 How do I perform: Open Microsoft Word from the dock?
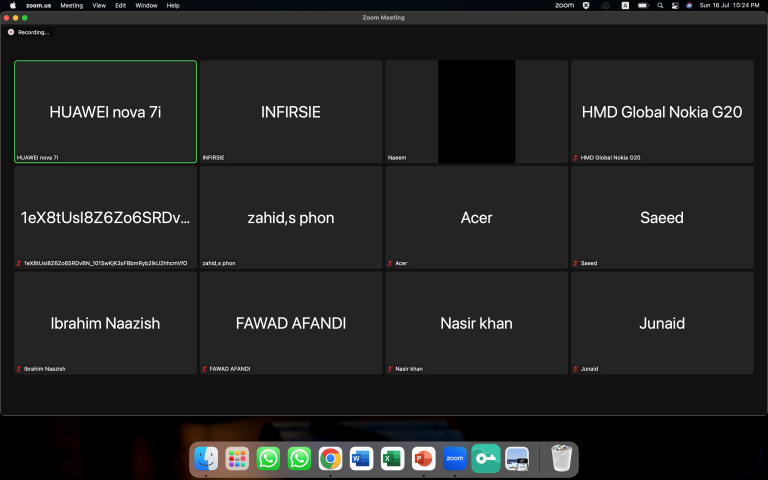click(x=361, y=459)
